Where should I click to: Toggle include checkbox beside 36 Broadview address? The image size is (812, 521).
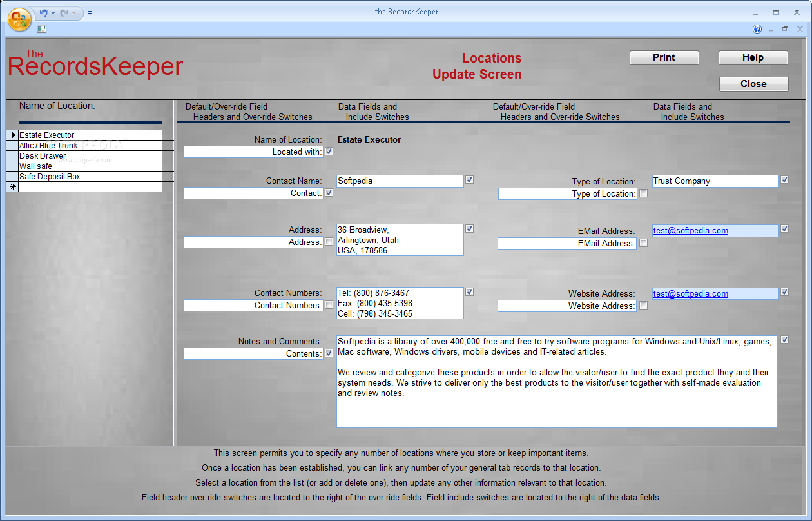469,228
